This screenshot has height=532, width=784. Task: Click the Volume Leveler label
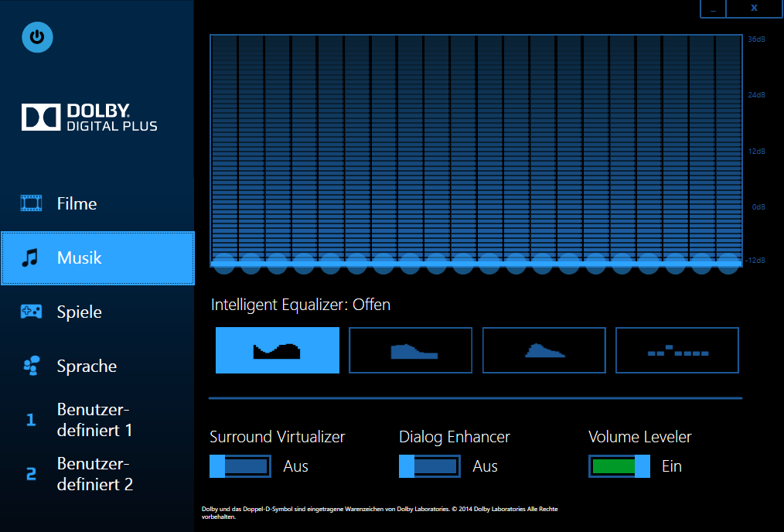pyautogui.click(x=640, y=436)
